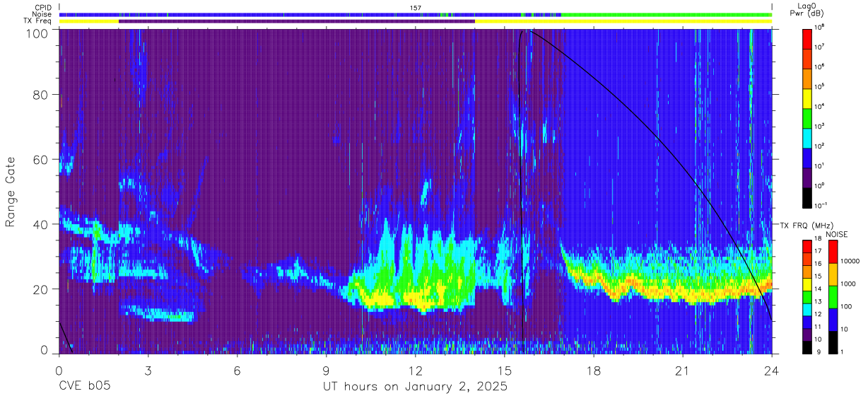Select the CPID value 157
Screen dimensions: 868x401
[416, 7]
